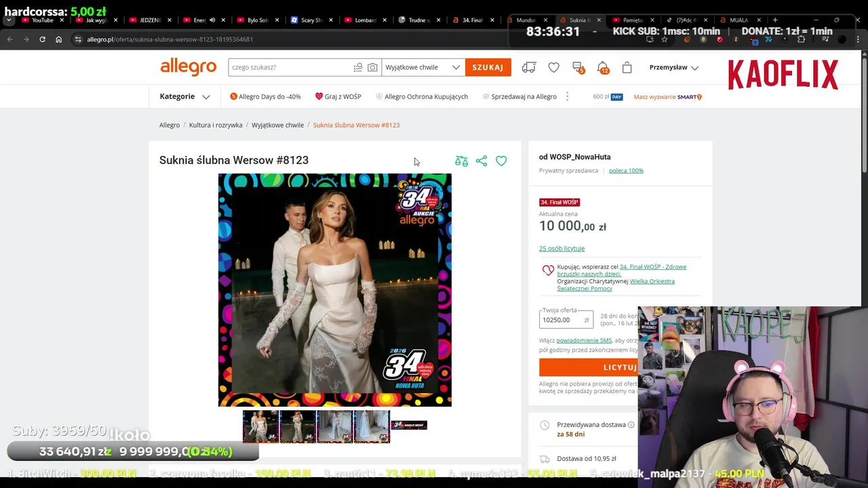Open the delivery truck orders icon
This screenshot has width=868, height=488.
[x=529, y=67]
